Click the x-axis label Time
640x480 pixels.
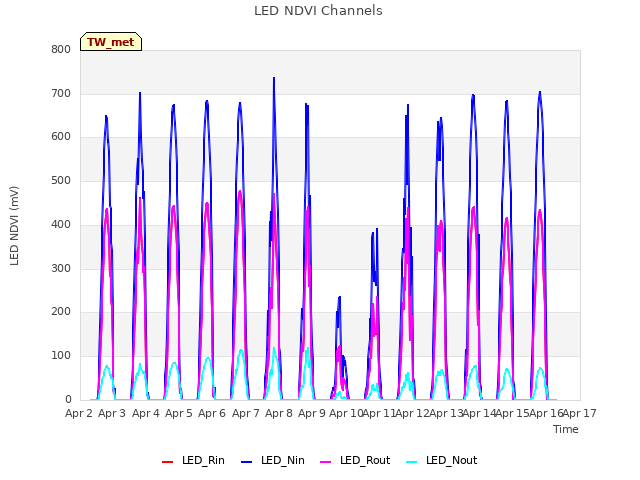566,429
